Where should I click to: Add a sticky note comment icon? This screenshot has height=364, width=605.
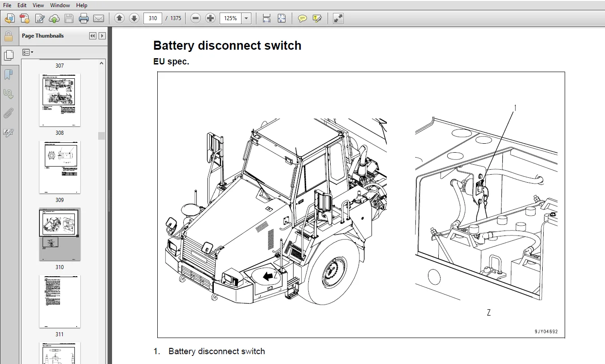[302, 18]
